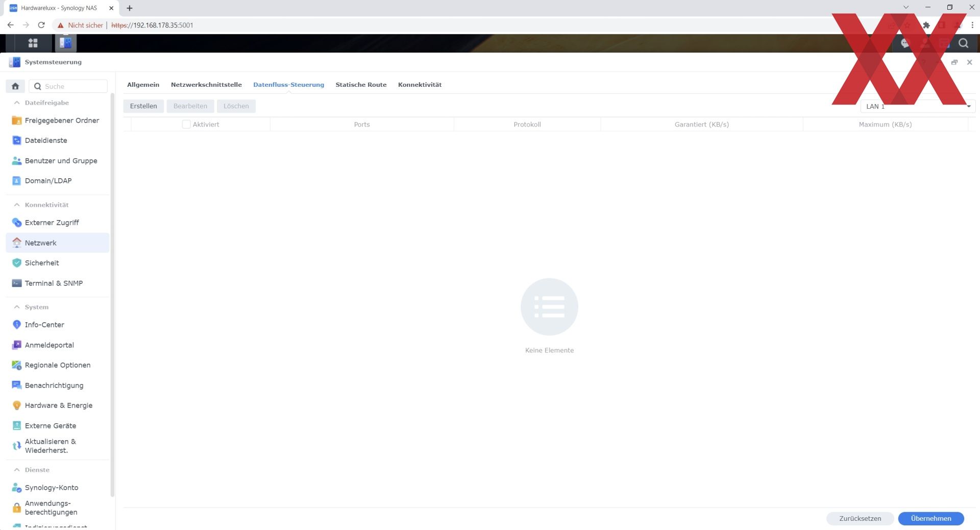Click the Erstellen button

pyautogui.click(x=143, y=106)
